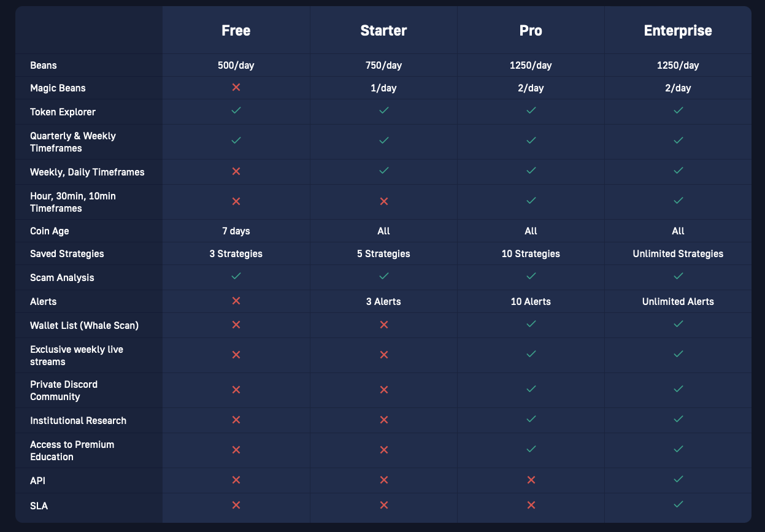Screen dimensions: 765x532
Task: Click Access to Premium Education checkmark under Pro
Action: click(531, 449)
